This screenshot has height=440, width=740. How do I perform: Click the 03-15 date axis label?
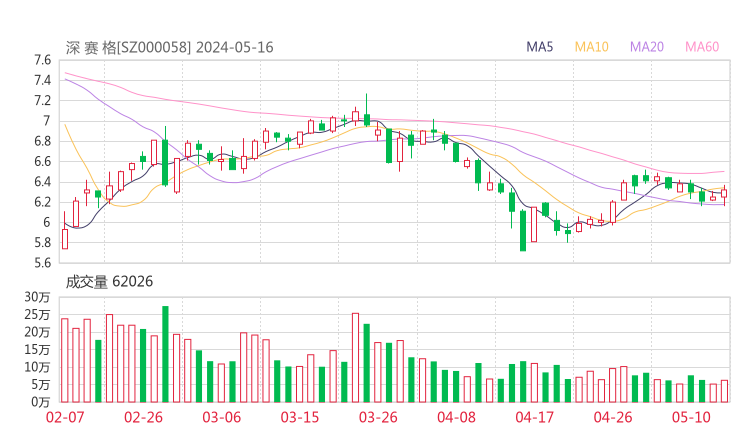(x=300, y=417)
